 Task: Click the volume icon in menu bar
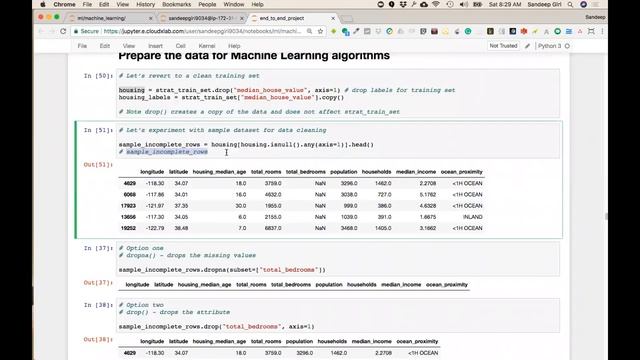click(464, 4)
